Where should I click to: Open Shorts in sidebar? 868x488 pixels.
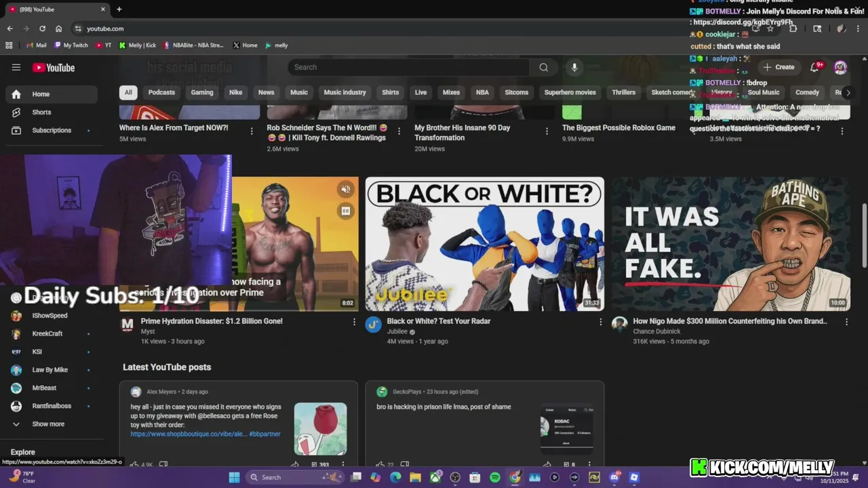click(52, 112)
